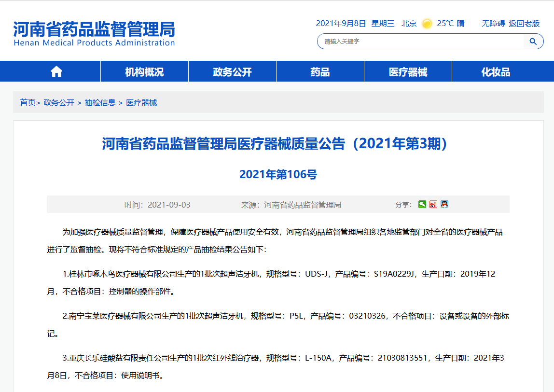The image size is (554, 392).
Task: Open 抽检信息 breadcrumb link
Action: pyautogui.click(x=100, y=102)
